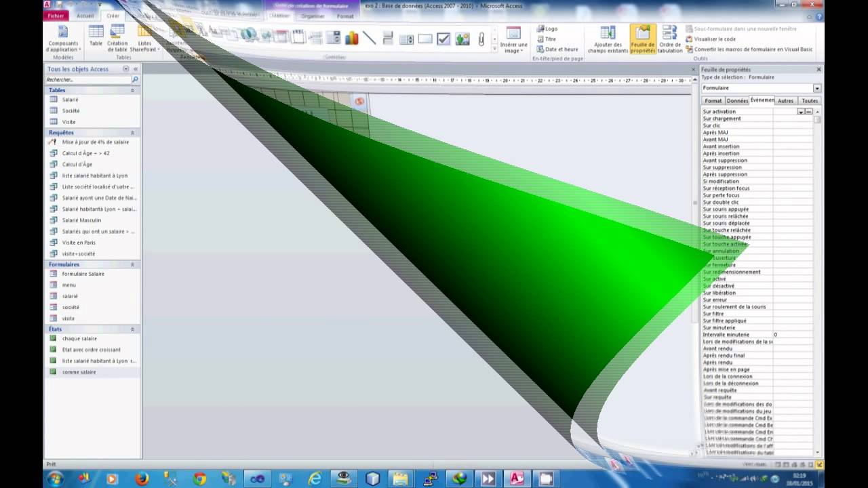This screenshot has width=868, height=488.
Task: Select the Image control tool
Action: (x=462, y=39)
